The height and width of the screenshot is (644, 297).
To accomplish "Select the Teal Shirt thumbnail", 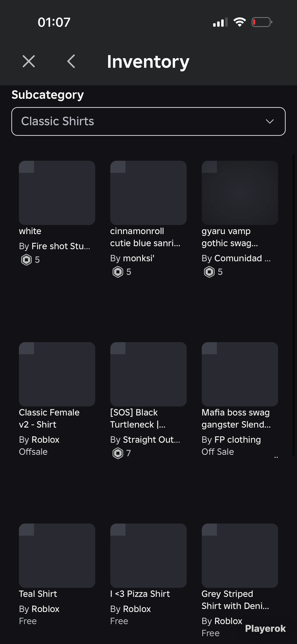I will pyautogui.click(x=57, y=556).
